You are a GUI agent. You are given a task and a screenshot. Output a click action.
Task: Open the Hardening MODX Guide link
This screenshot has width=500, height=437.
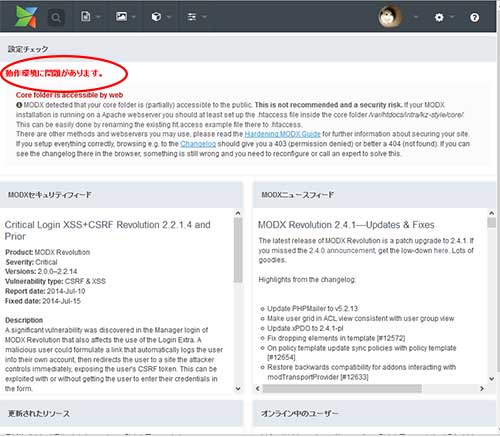point(282,134)
